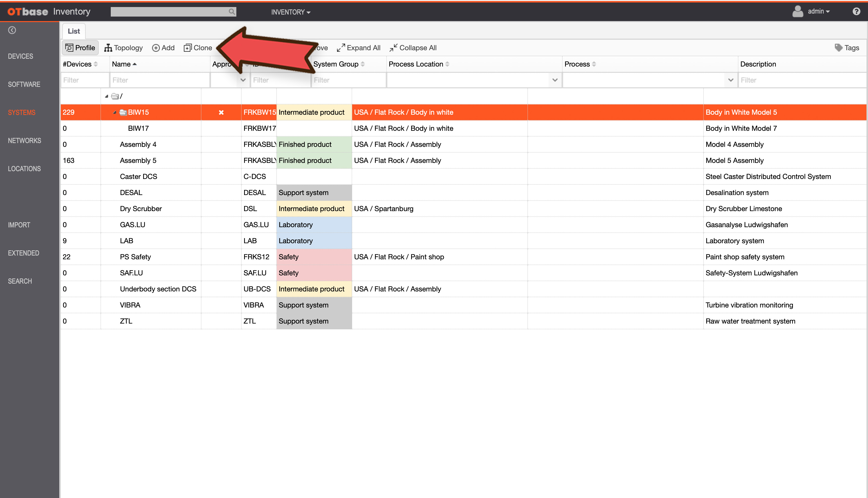Clone the selected system
The image size is (868, 498).
198,48
